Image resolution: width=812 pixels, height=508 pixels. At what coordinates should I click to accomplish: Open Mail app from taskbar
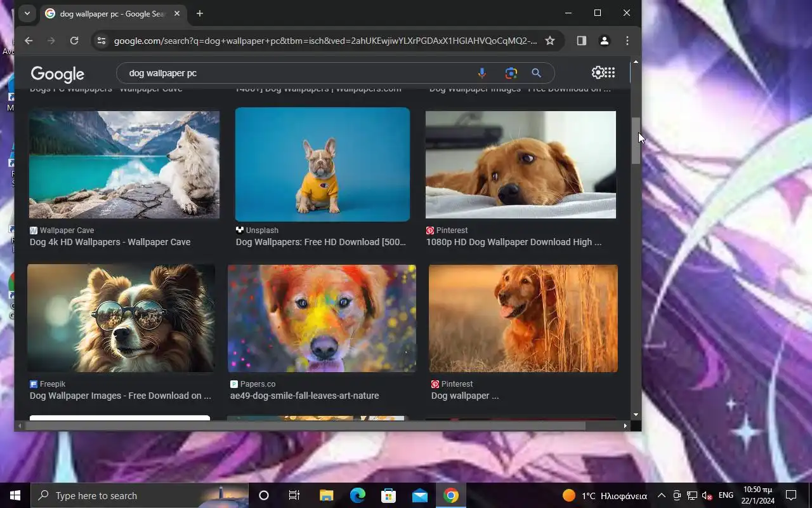[420, 495]
